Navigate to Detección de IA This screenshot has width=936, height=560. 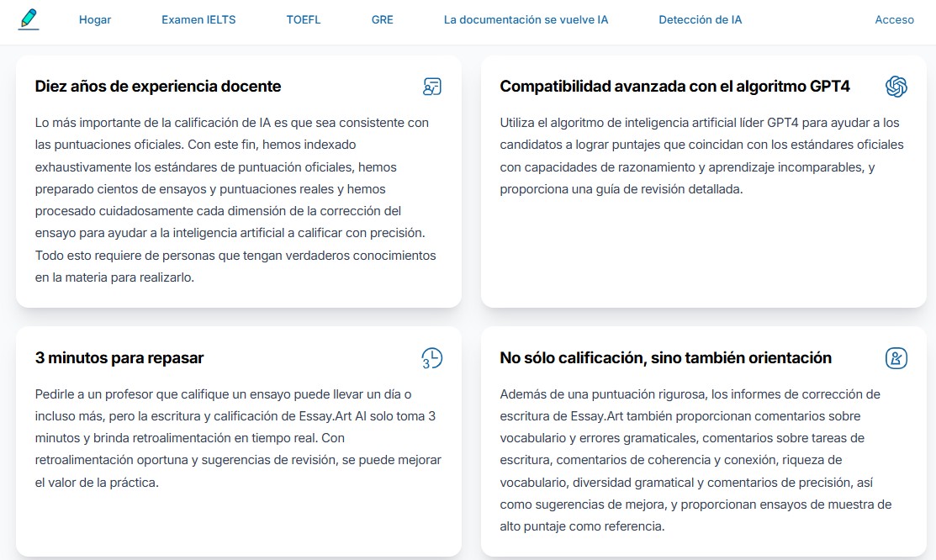tap(700, 20)
